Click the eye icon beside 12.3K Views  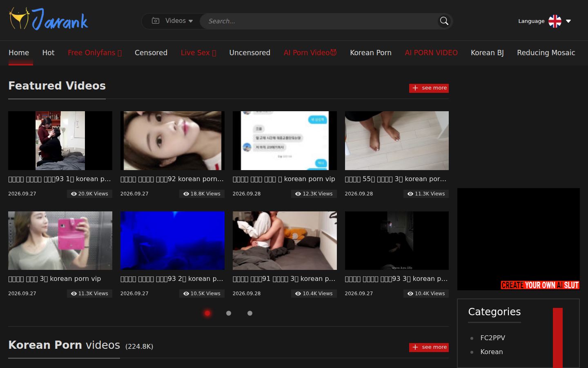click(298, 194)
